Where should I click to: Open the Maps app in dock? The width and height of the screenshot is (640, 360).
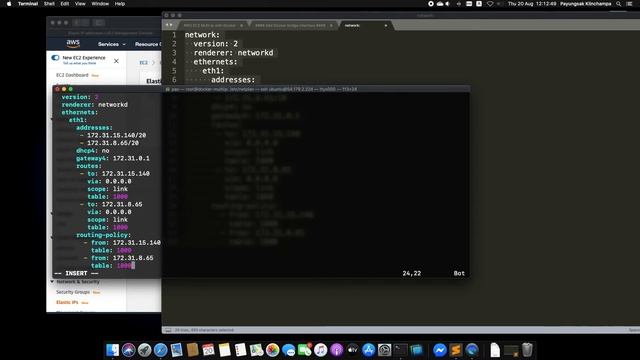pos(256,350)
